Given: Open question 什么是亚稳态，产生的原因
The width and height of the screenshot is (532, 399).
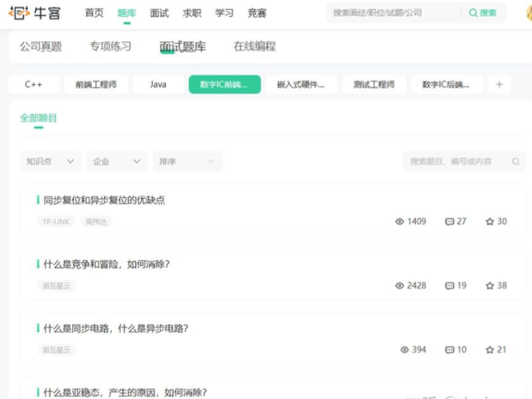Looking at the screenshot, I should pyautogui.click(x=125, y=393).
